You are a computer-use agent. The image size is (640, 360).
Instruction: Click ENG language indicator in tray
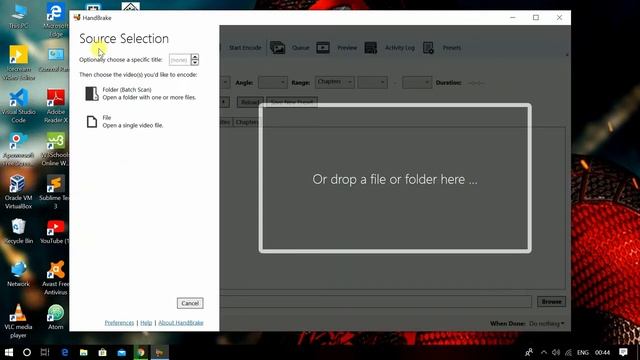[582, 352]
